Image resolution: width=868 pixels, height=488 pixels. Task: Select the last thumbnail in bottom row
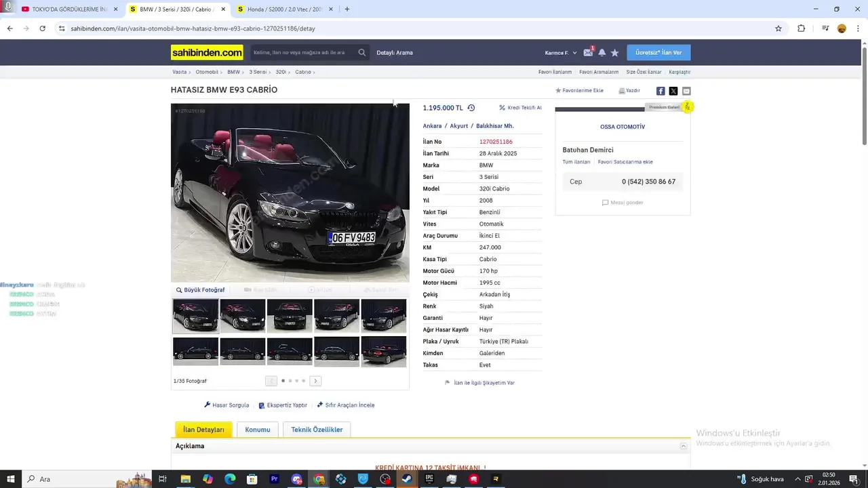(x=384, y=352)
